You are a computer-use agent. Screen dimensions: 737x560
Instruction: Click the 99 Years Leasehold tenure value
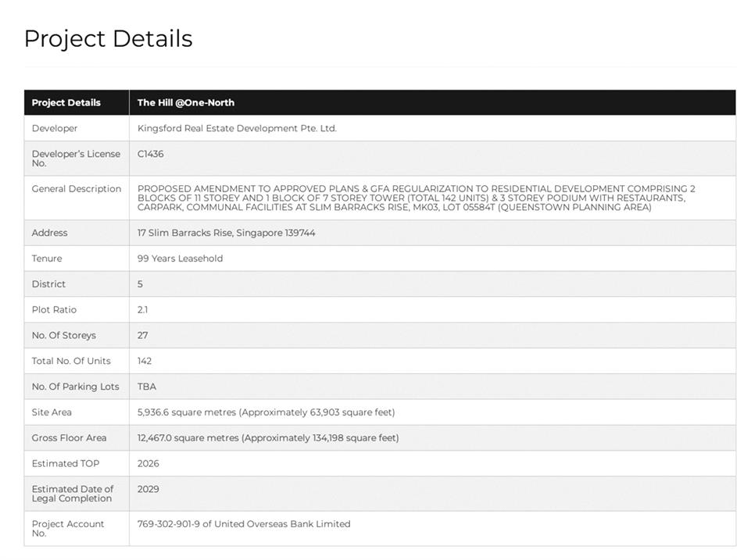point(181,259)
